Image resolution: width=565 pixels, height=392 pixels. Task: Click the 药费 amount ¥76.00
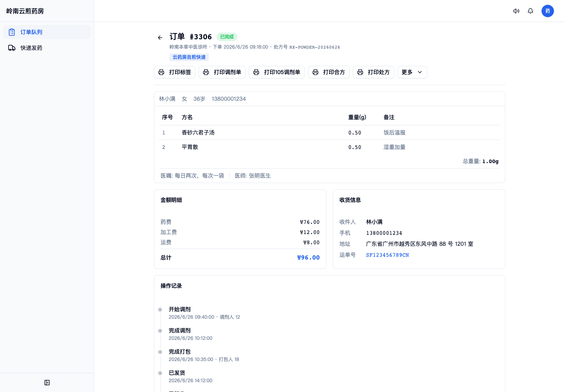(310, 222)
